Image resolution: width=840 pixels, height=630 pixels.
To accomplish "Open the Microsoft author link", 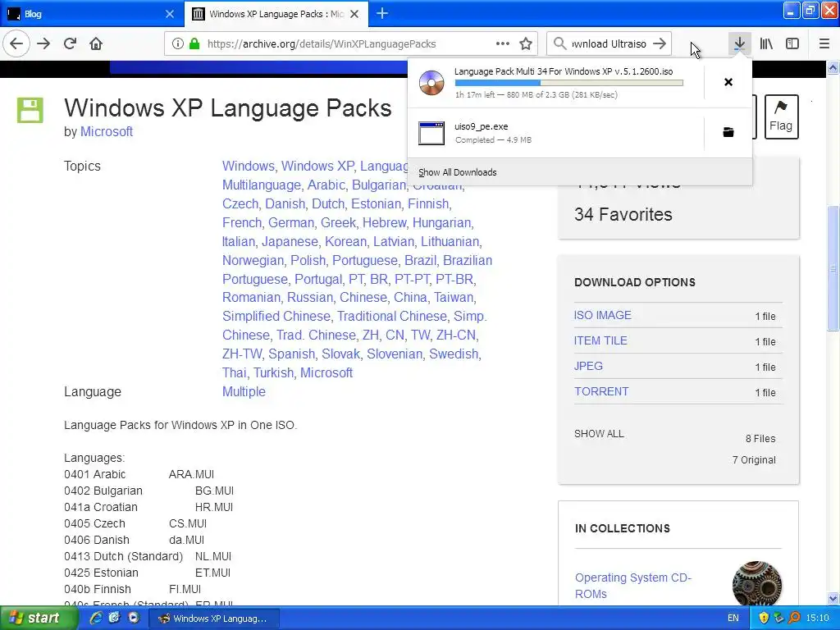I will pos(106,132).
